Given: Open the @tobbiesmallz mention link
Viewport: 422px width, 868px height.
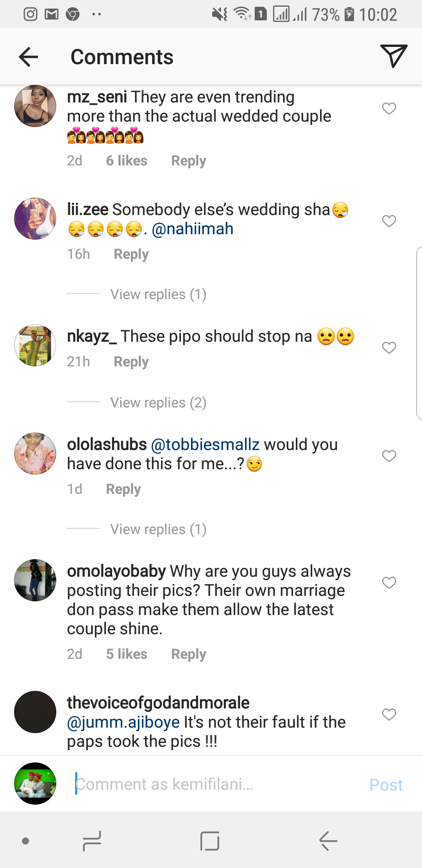Looking at the screenshot, I should (x=205, y=445).
